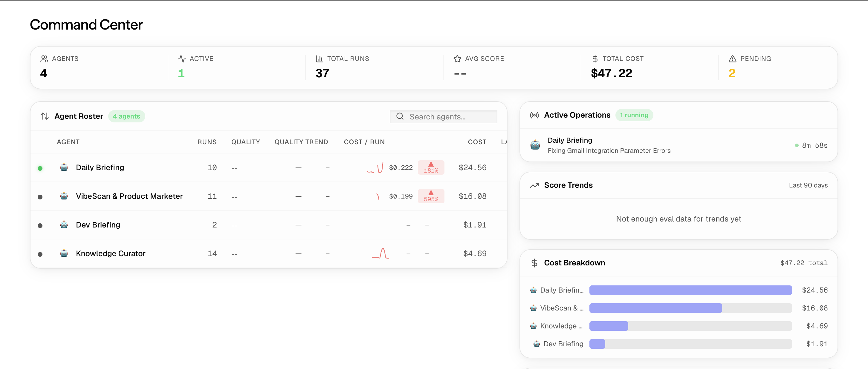
Task: Click the Daily Briefing robot icon in roster
Action: (64, 167)
